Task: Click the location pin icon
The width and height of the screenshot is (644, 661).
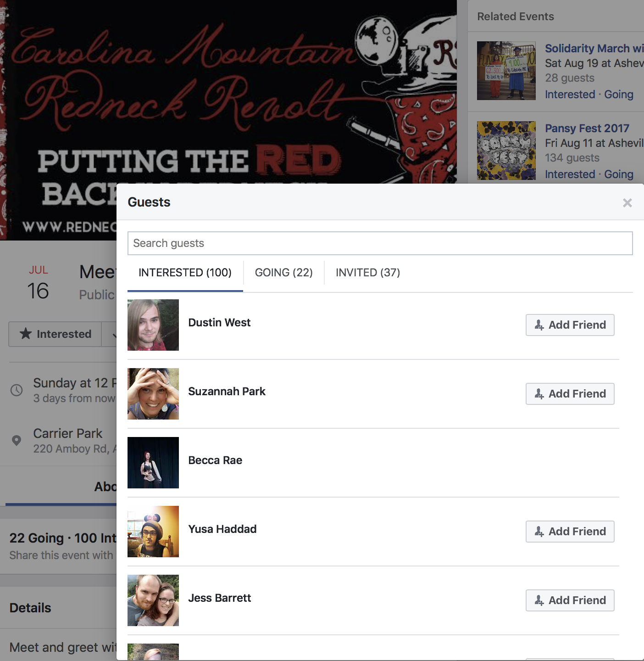Action: tap(17, 441)
